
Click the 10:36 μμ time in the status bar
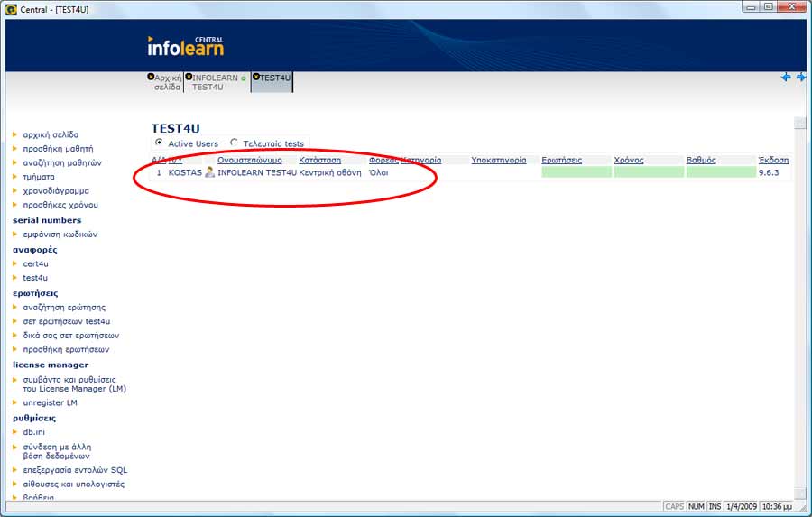tap(776, 506)
